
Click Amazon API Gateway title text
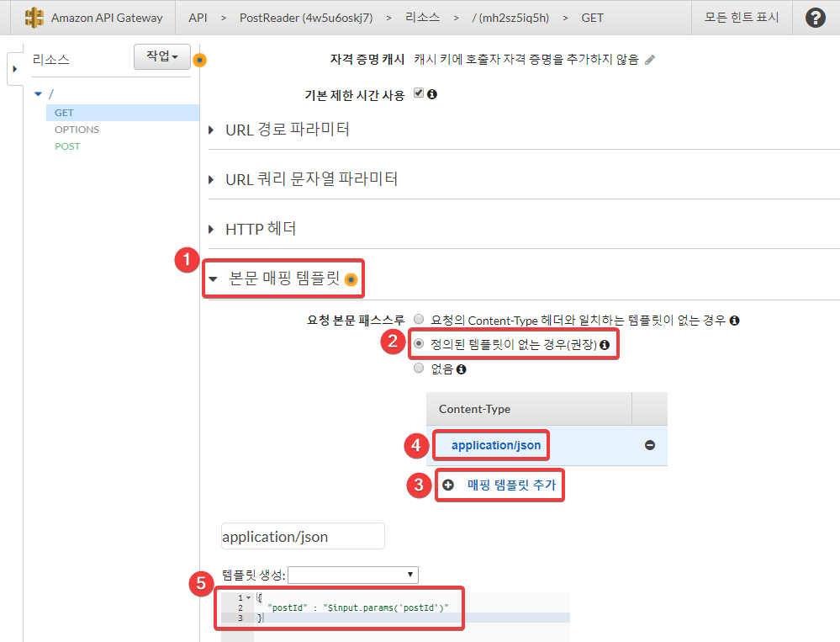pos(107,18)
